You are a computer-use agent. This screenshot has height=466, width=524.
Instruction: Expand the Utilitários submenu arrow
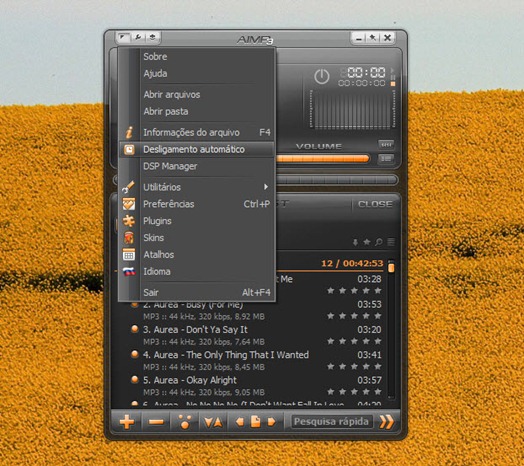(x=266, y=187)
